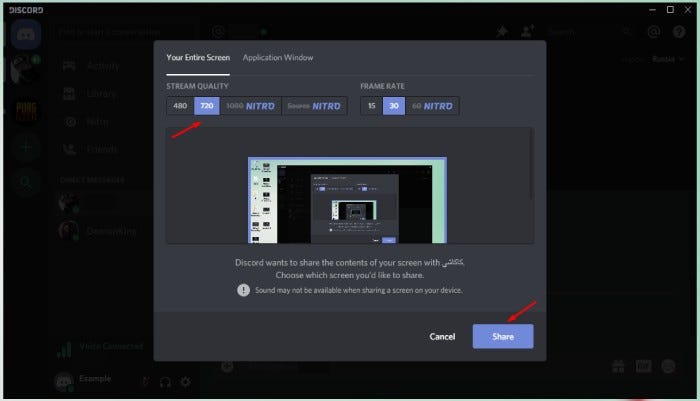
Task: Click the Example user avatar
Action: point(64,381)
